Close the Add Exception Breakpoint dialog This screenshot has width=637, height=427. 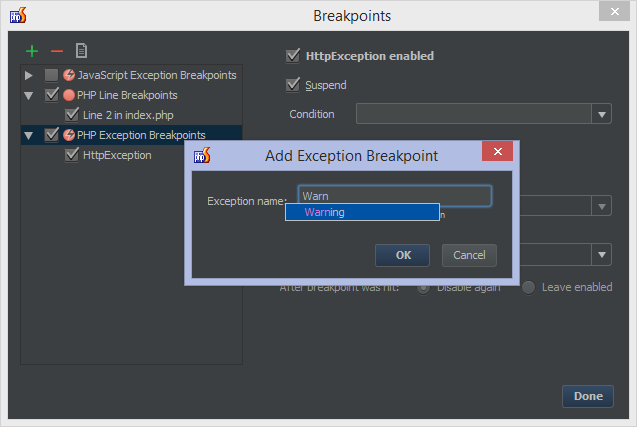tap(498, 152)
